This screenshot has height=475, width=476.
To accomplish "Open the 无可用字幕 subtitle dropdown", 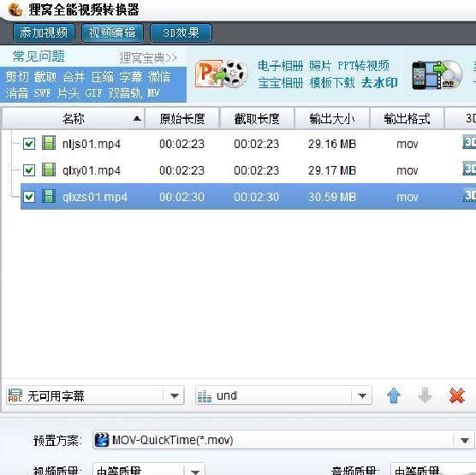I will click(95, 395).
